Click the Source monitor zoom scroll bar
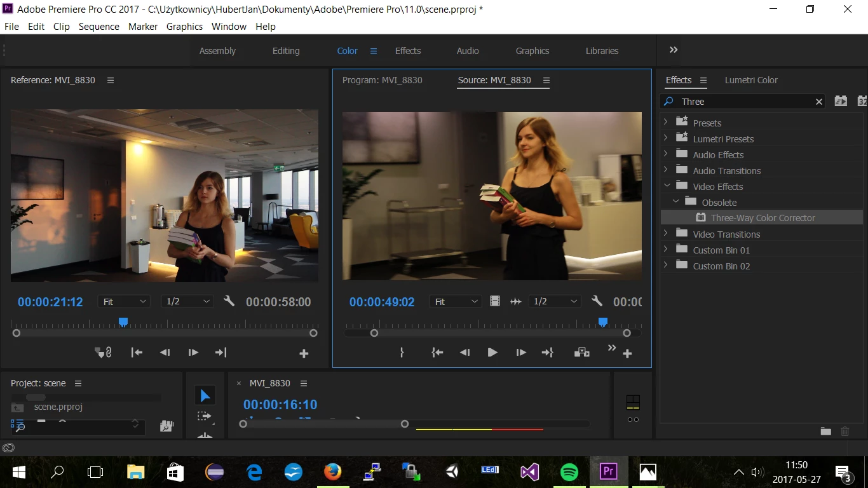This screenshot has height=488, width=868. tap(501, 333)
